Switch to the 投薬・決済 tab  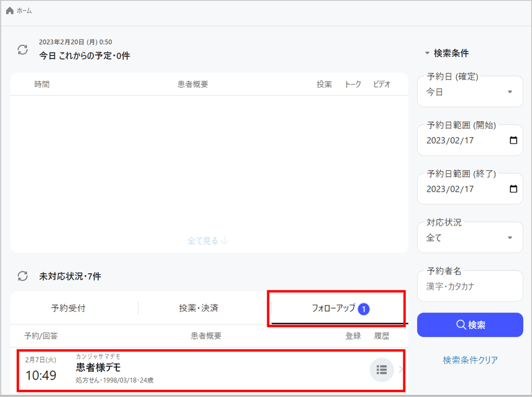(198, 308)
